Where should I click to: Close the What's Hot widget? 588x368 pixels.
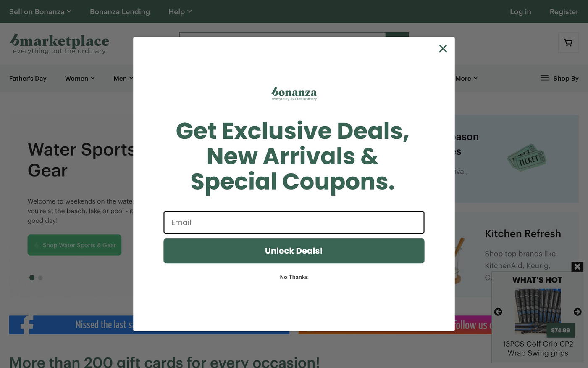click(577, 267)
